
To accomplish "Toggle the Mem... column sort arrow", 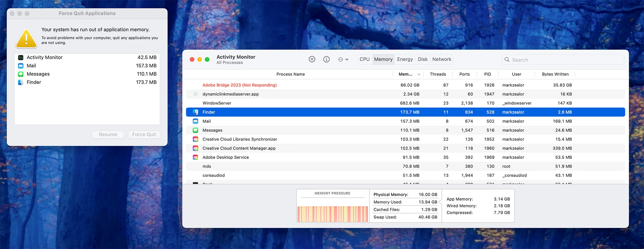I will [419, 74].
